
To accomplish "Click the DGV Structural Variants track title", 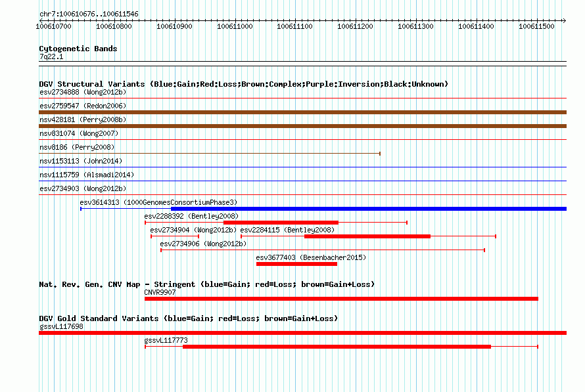I will [x=244, y=84].
